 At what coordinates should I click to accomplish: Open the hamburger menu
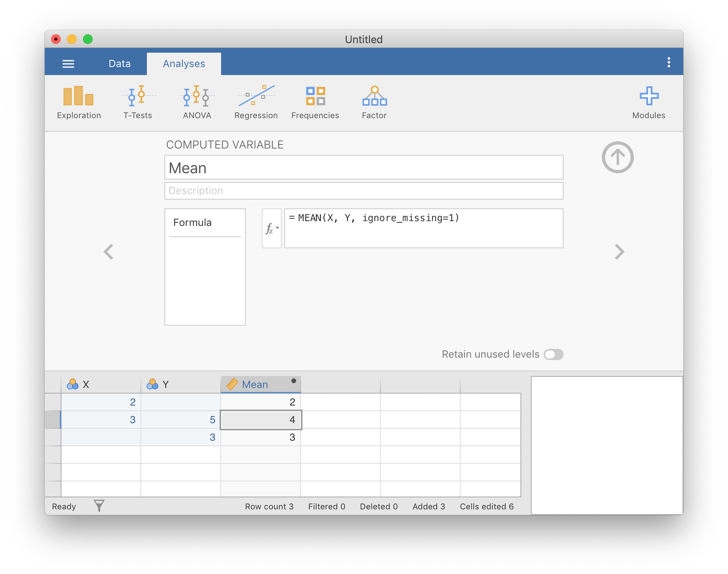pos(68,63)
